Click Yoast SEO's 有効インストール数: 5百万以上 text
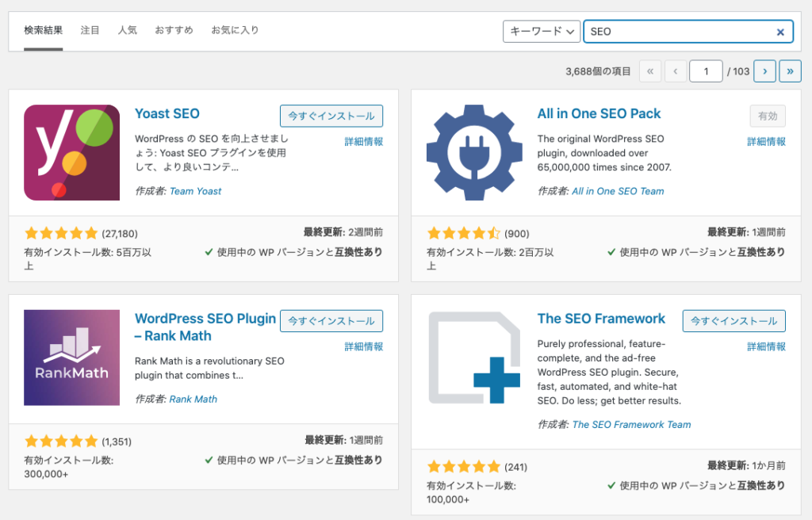The width and height of the screenshot is (812, 520). 87,259
